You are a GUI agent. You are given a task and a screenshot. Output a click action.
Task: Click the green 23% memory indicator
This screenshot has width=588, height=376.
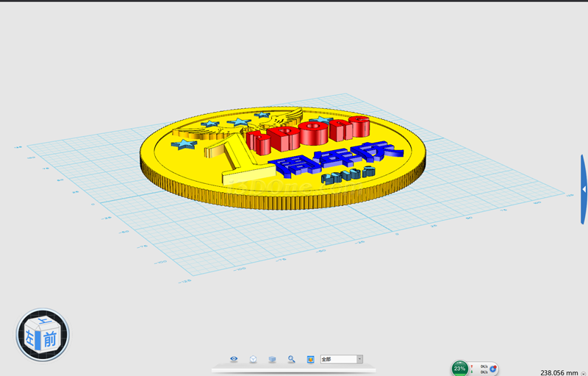pyautogui.click(x=459, y=368)
